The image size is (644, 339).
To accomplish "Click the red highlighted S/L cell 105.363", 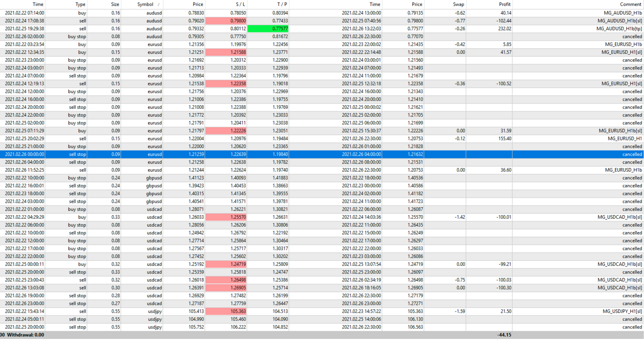I will click(x=226, y=311).
